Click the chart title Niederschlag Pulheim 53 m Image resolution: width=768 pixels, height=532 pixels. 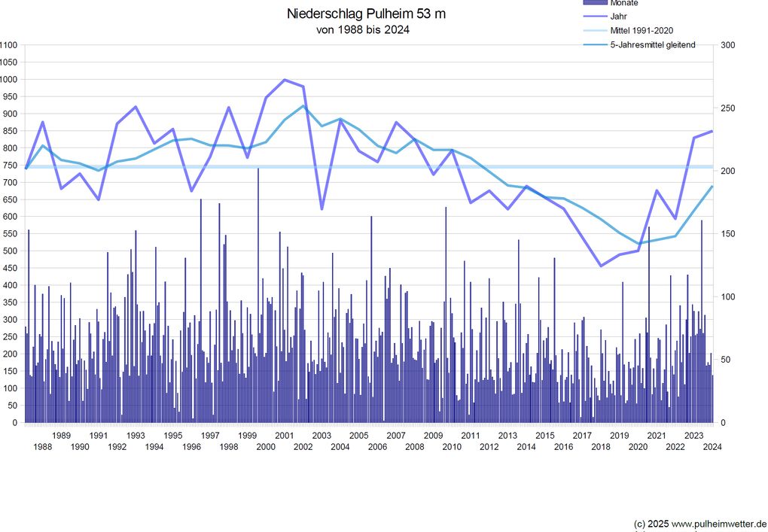(367, 14)
